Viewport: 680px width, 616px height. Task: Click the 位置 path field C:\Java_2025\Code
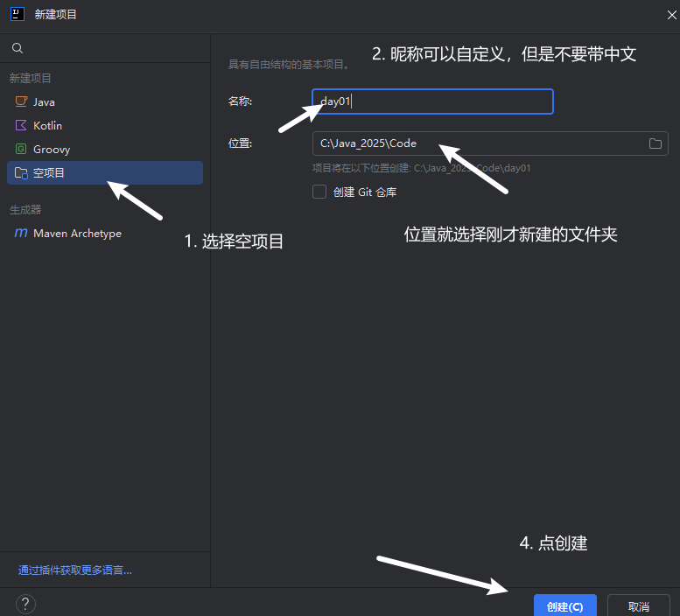point(473,143)
